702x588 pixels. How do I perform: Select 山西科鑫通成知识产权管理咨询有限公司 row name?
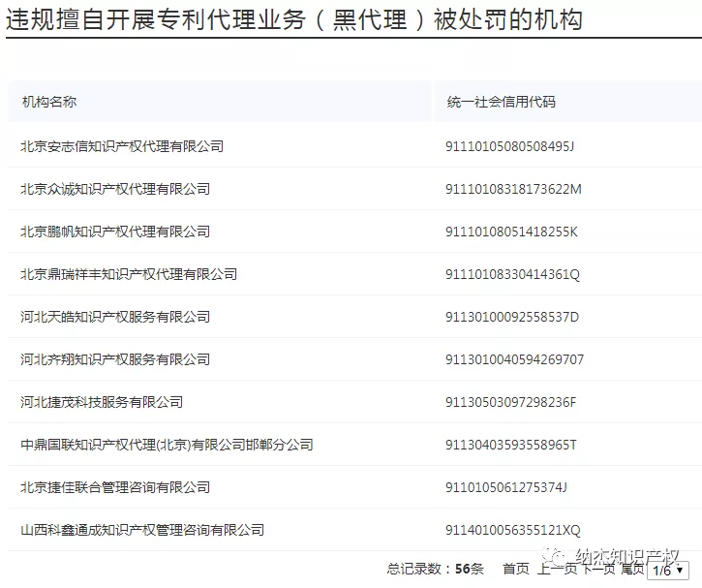pyautogui.click(x=142, y=530)
